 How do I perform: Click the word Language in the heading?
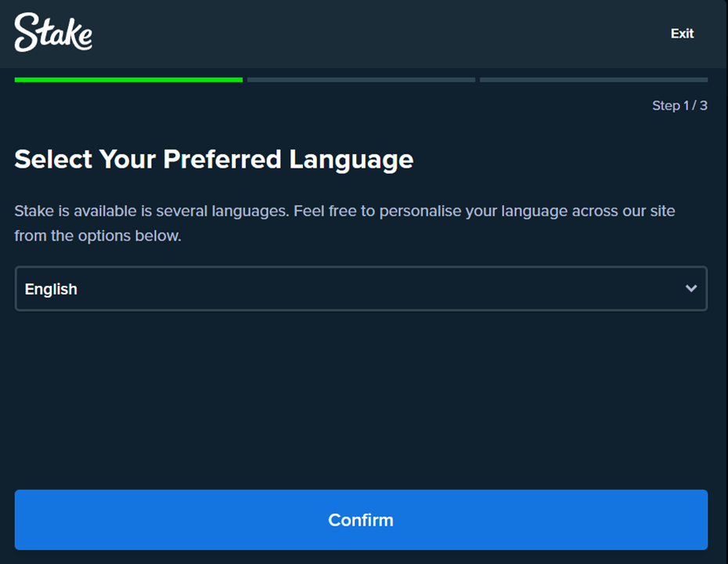[351, 160]
